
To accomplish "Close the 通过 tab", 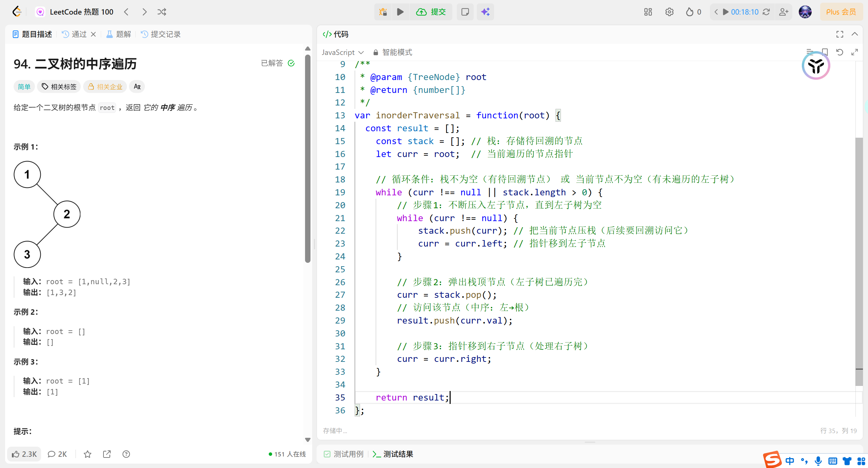I will pos(93,34).
